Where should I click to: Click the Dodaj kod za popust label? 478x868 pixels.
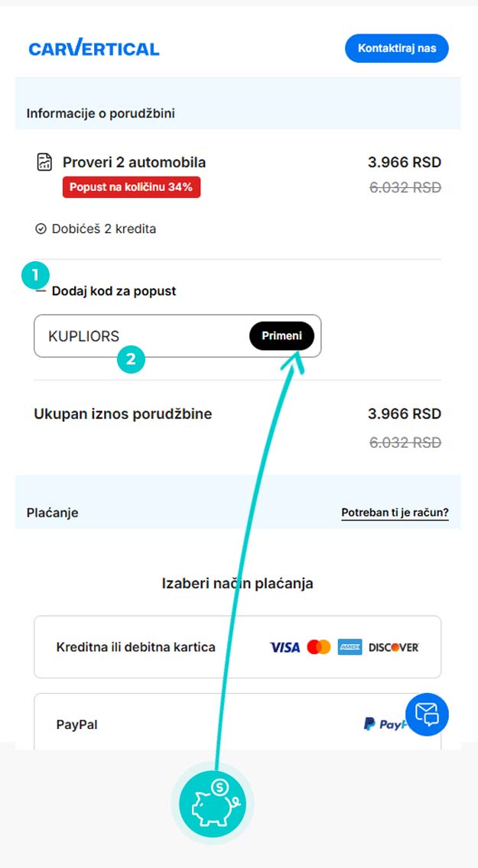coord(114,291)
